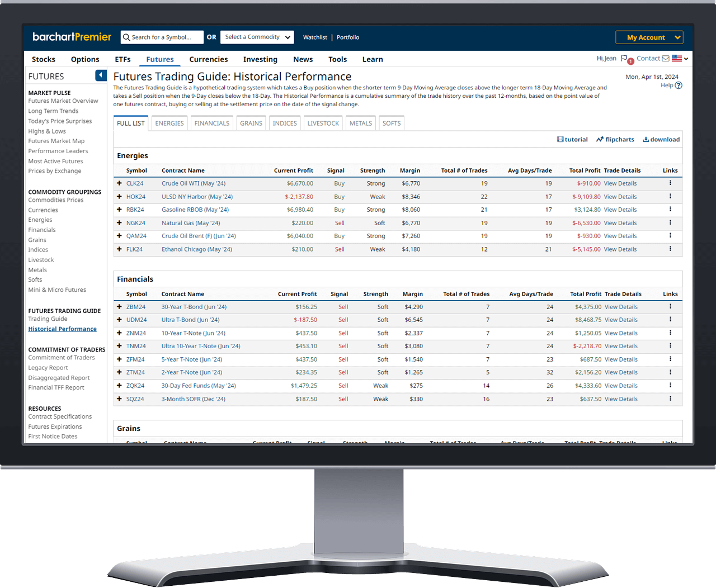Open the Currencies menu
This screenshot has height=588, width=716.
coord(209,59)
